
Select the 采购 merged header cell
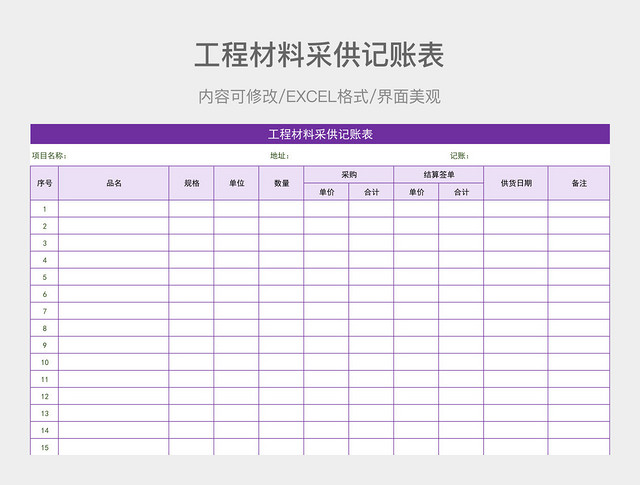pyautogui.click(x=349, y=175)
